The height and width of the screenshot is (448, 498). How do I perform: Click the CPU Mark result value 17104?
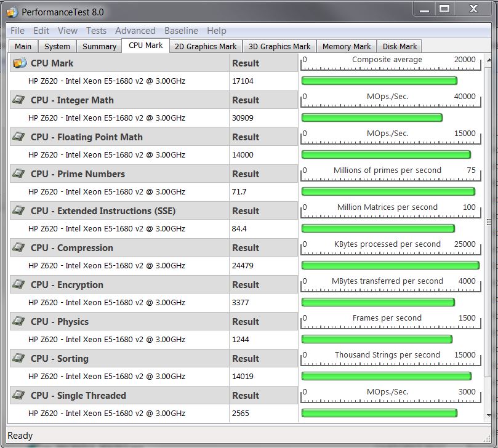pyautogui.click(x=243, y=81)
